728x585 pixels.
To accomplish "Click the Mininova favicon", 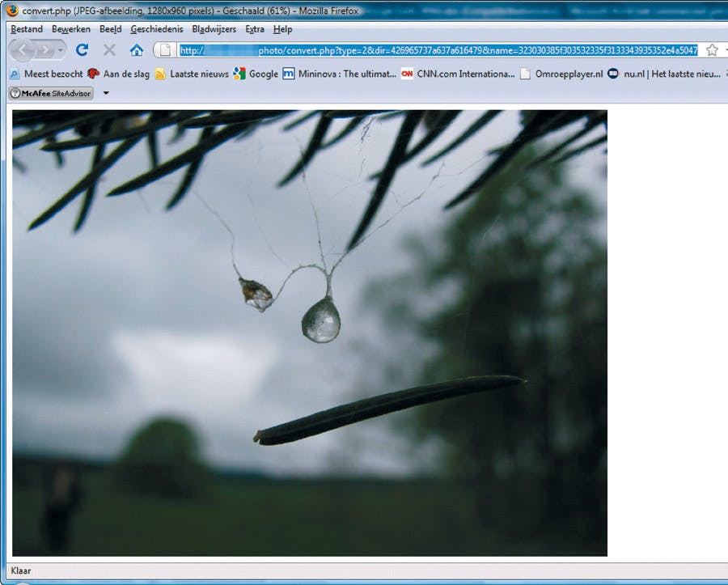I will pos(288,74).
